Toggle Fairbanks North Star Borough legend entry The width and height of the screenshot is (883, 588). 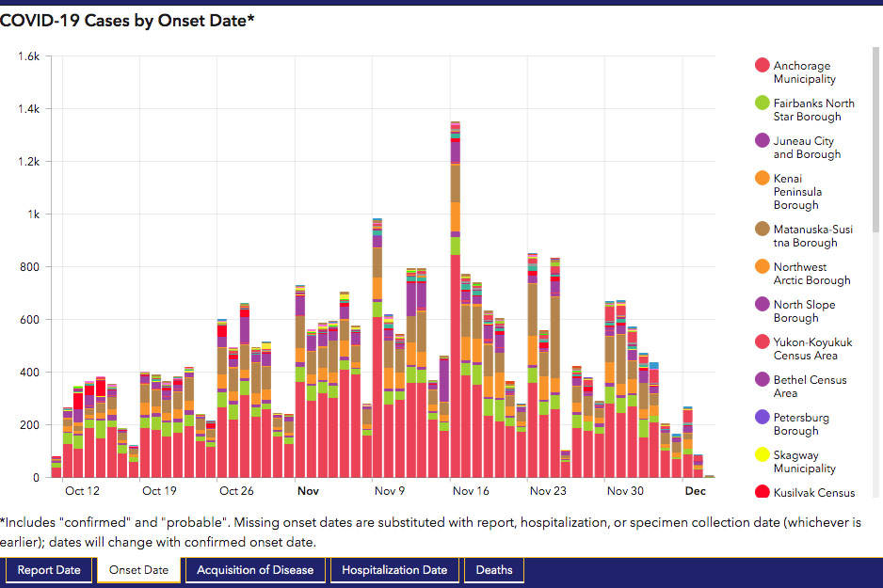point(763,103)
